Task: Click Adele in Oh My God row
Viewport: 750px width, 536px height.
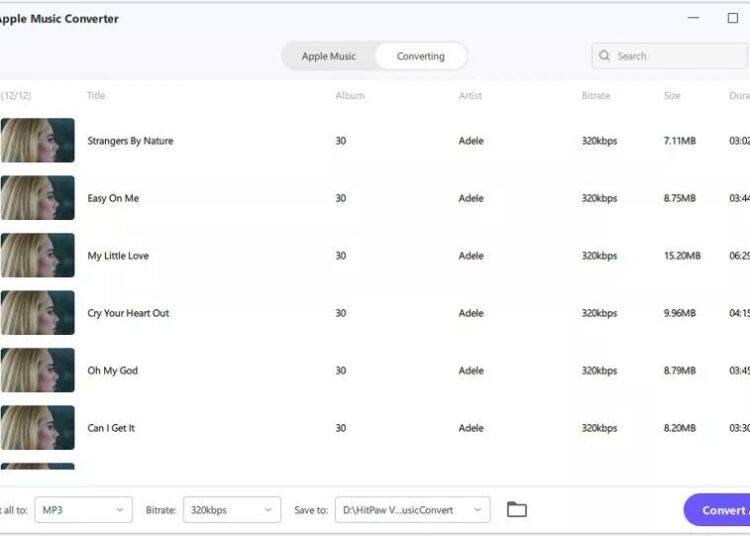Action: click(471, 370)
